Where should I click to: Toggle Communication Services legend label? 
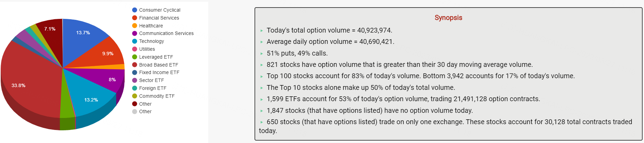166,33
